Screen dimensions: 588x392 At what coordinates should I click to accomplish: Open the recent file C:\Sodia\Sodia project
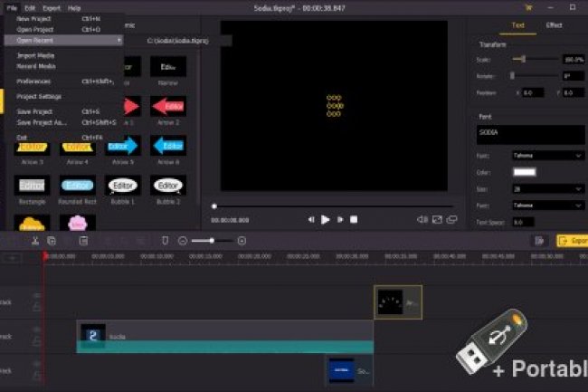click(177, 41)
